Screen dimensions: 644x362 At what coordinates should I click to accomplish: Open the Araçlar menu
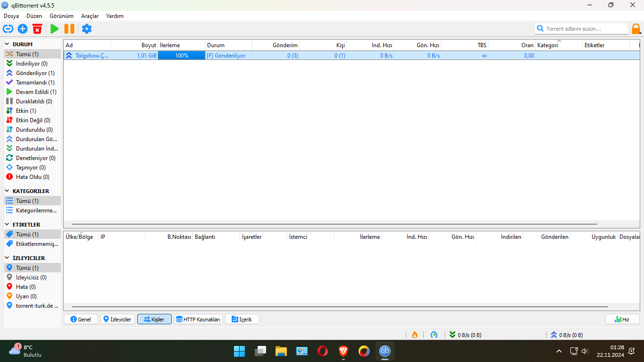[x=90, y=16]
